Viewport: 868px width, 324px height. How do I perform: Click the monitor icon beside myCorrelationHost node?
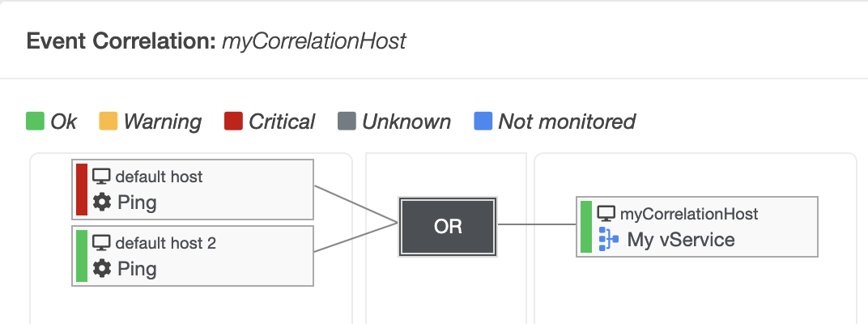click(x=606, y=213)
